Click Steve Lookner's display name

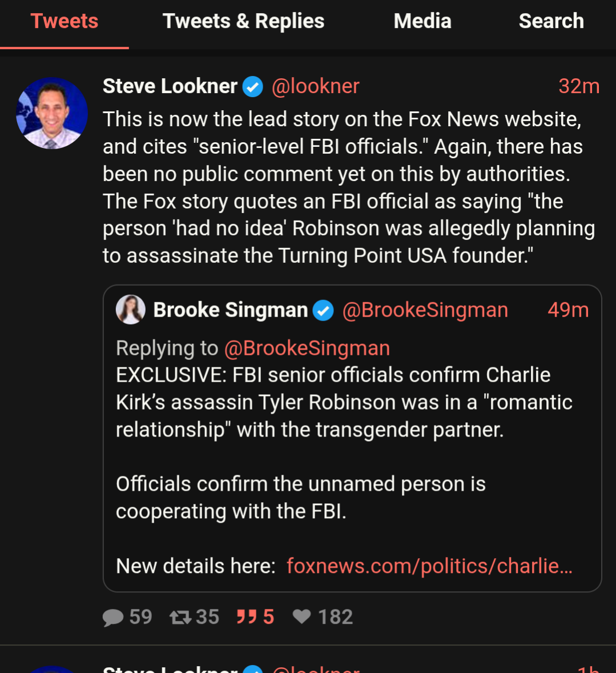(x=170, y=86)
